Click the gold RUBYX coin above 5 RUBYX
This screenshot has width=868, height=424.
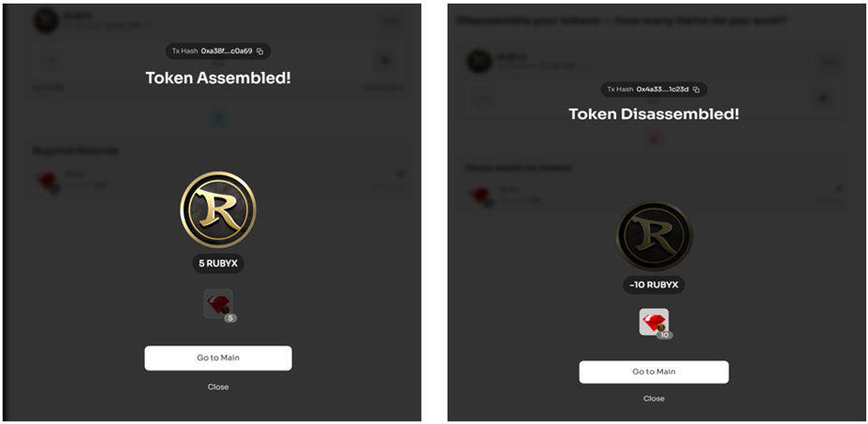coord(217,209)
